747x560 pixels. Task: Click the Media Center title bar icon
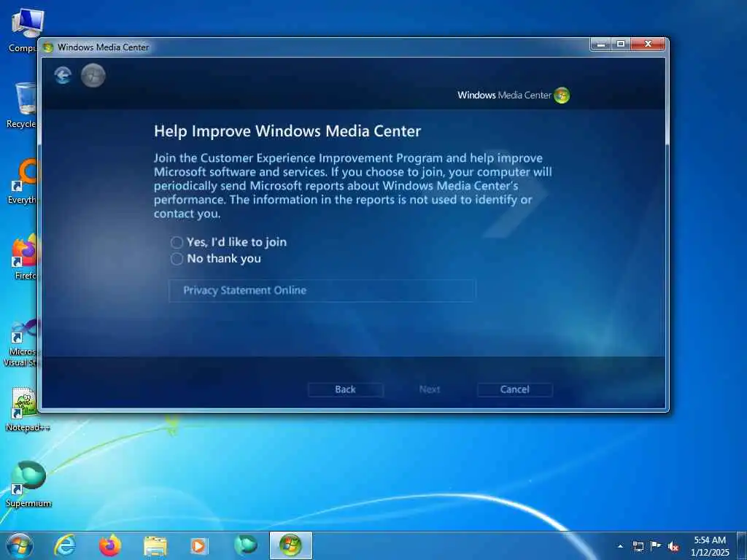coord(47,47)
